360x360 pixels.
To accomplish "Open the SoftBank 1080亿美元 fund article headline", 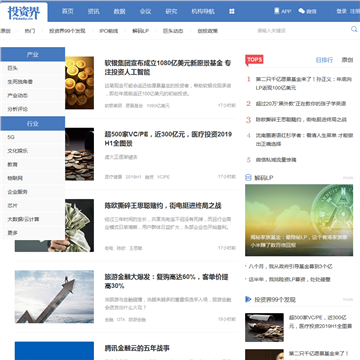I will tap(168, 67).
